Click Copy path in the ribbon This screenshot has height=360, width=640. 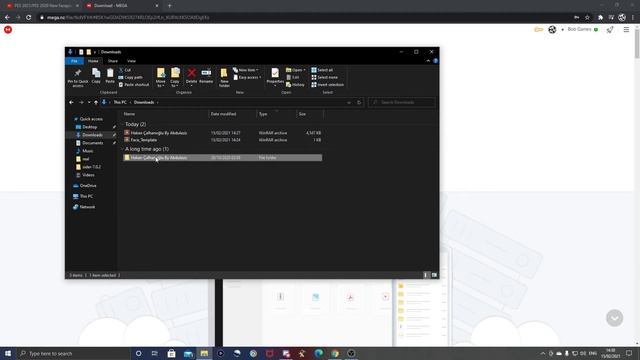pyautogui.click(x=131, y=77)
